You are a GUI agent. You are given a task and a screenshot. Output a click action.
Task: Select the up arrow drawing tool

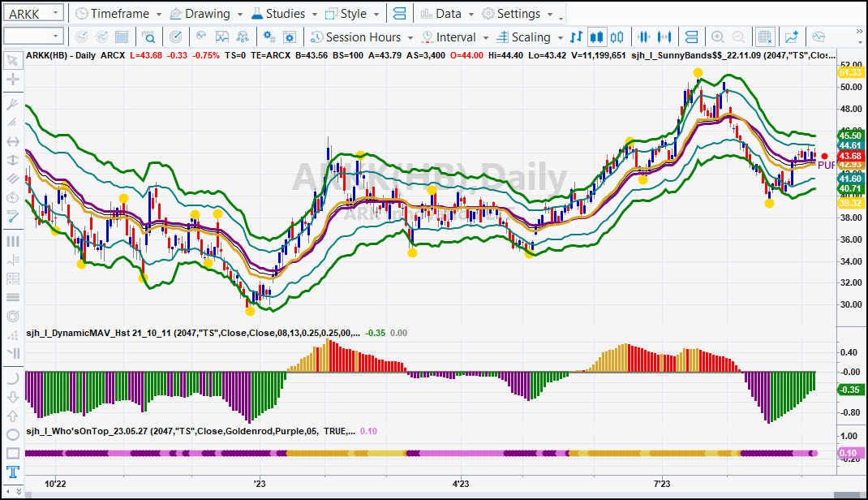12,416
